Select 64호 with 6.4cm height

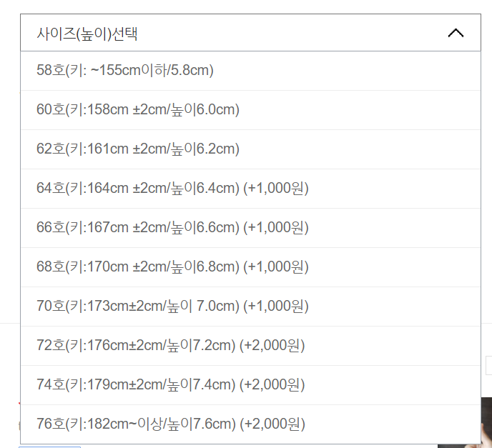tap(172, 189)
